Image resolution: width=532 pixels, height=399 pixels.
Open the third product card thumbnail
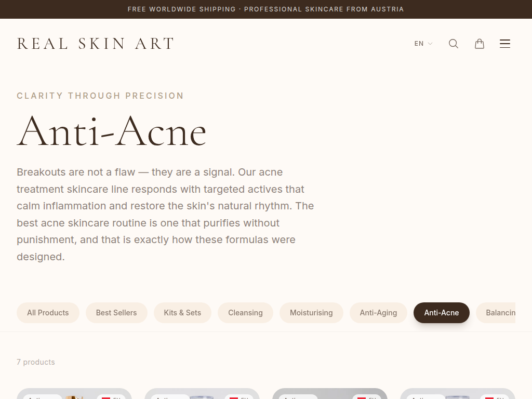pos(330,395)
